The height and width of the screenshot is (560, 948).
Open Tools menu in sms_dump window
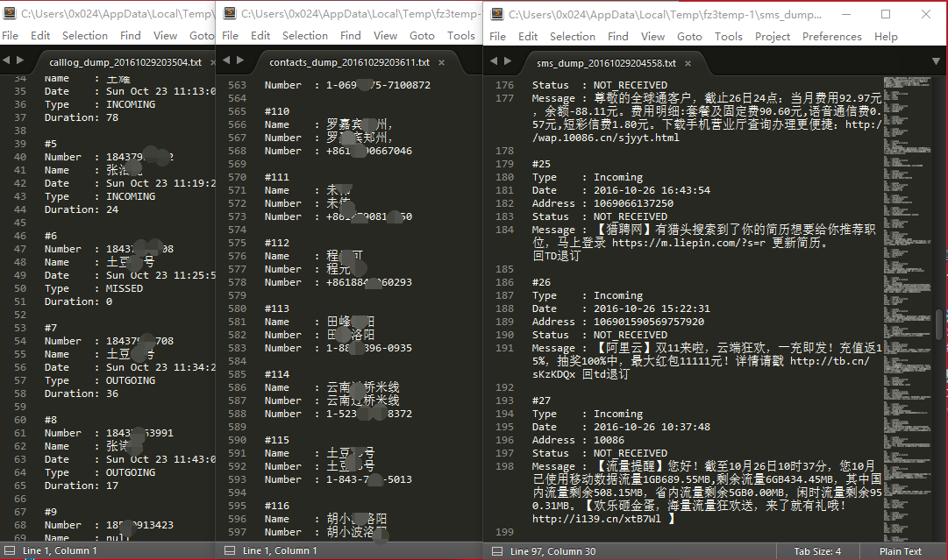click(x=729, y=36)
